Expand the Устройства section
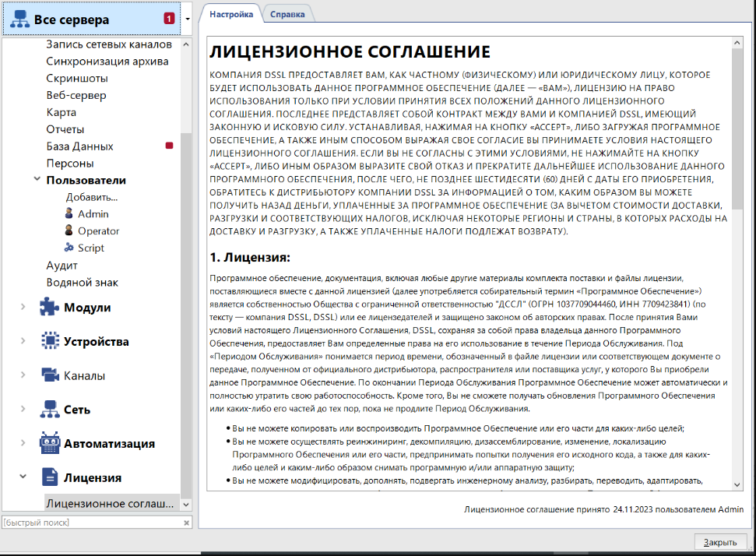 [23, 341]
